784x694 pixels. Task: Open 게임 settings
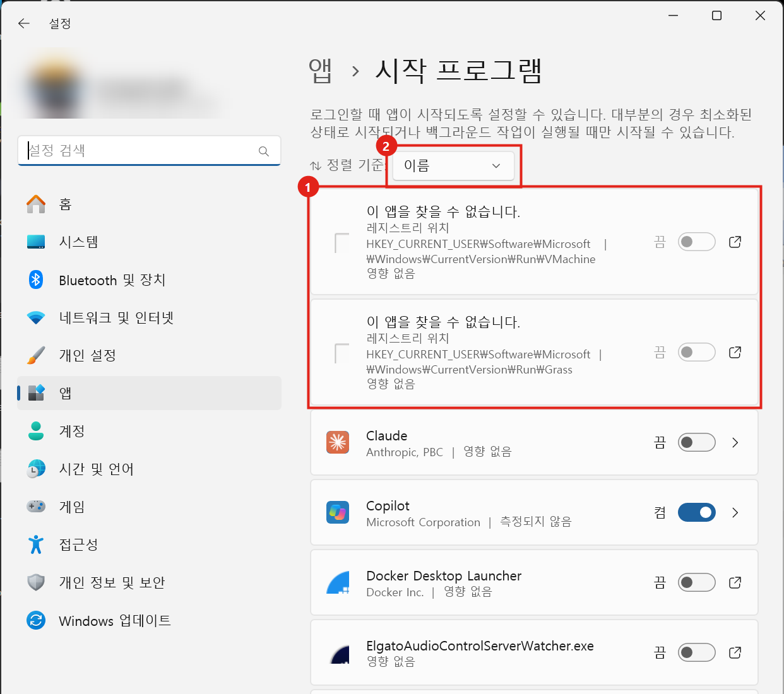tap(149, 507)
